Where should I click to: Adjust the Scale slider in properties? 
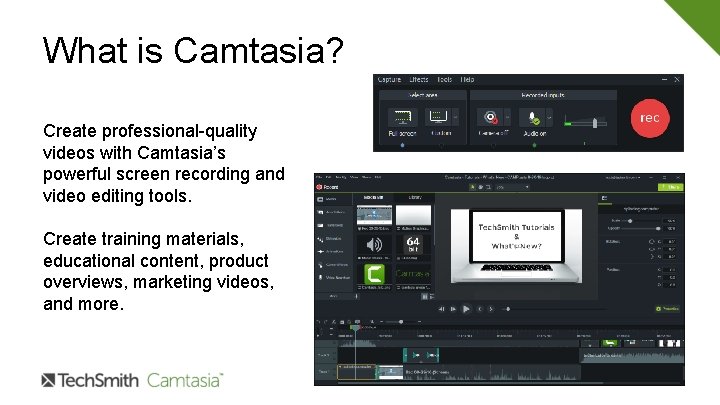[630, 221]
